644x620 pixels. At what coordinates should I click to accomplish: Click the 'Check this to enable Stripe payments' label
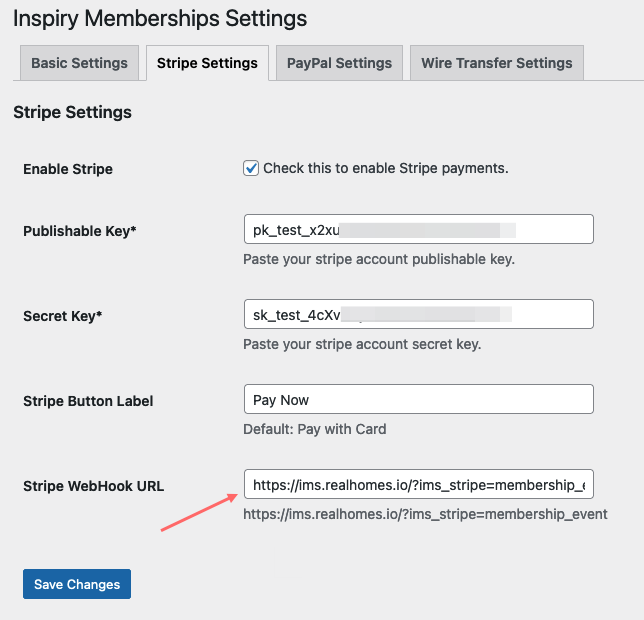pyautogui.click(x=386, y=168)
